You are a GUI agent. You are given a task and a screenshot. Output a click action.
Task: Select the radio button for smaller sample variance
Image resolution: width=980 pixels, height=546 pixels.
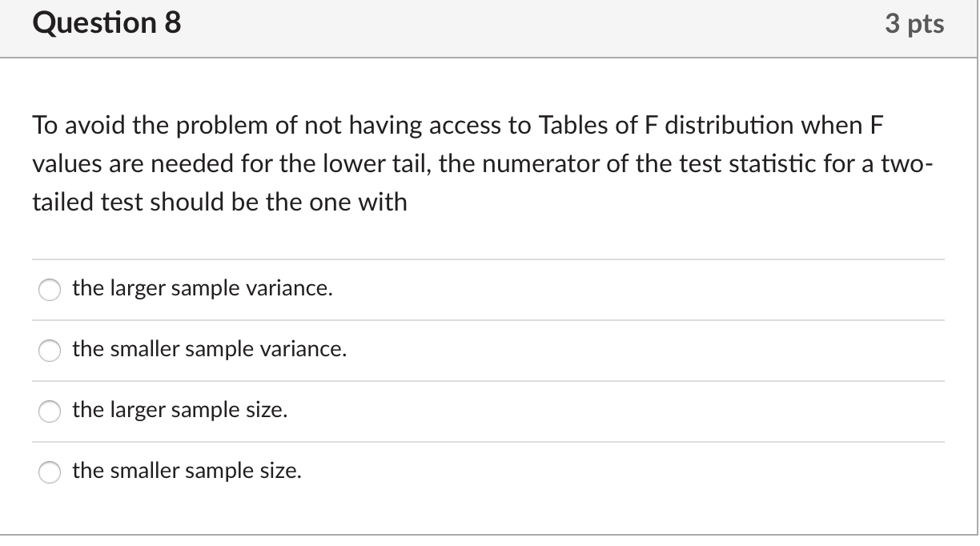[x=50, y=351]
